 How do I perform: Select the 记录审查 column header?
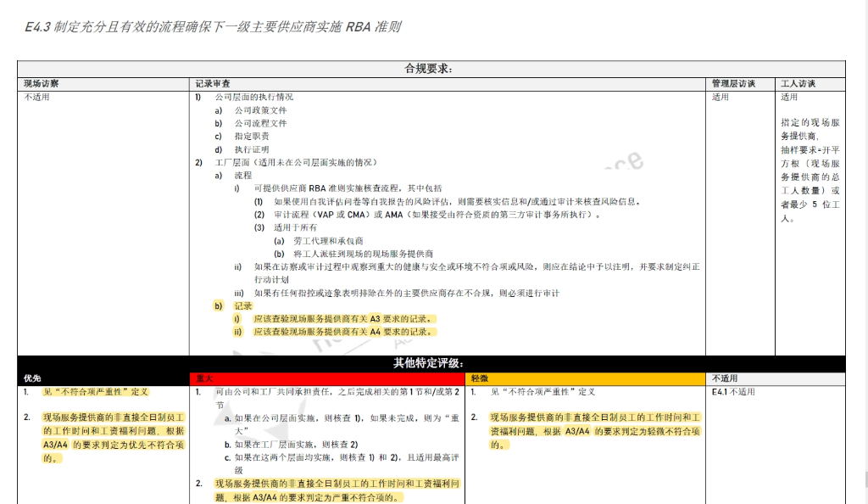tap(213, 83)
